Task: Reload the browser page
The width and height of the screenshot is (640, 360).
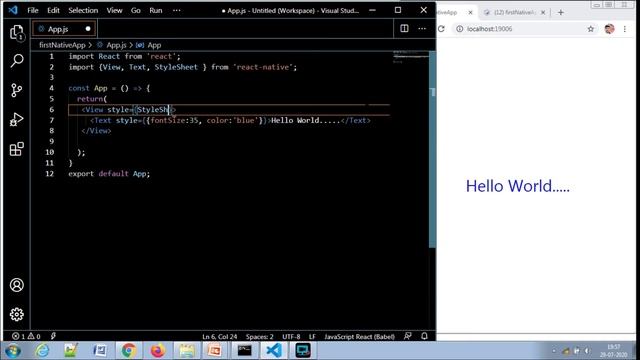Action: pyautogui.click(x=441, y=29)
